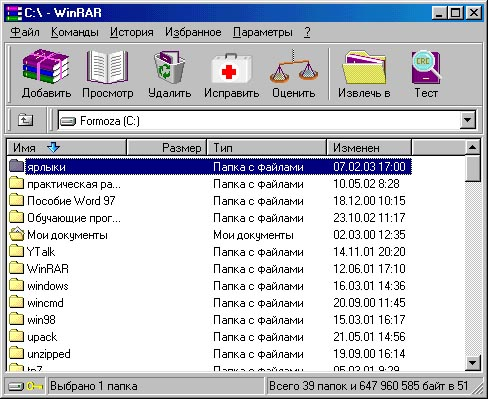
Task: Click the Оценить scales icon
Action: (294, 67)
